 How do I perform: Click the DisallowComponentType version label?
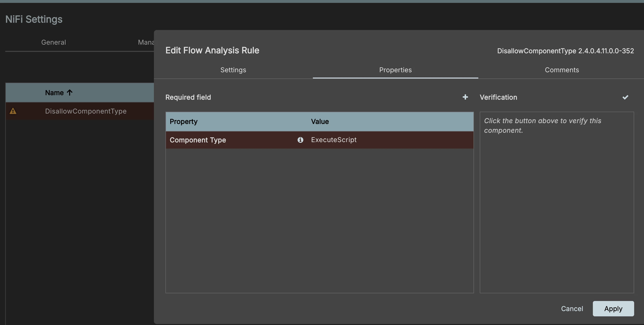tap(565, 51)
